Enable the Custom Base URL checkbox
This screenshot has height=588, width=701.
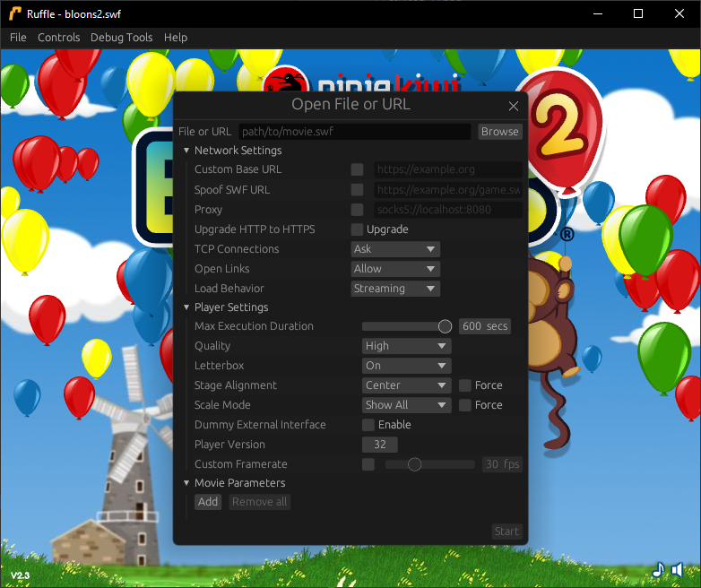[x=357, y=169]
